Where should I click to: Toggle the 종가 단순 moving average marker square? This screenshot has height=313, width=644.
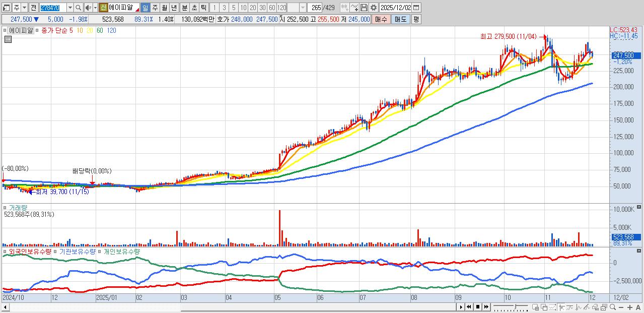(37, 30)
